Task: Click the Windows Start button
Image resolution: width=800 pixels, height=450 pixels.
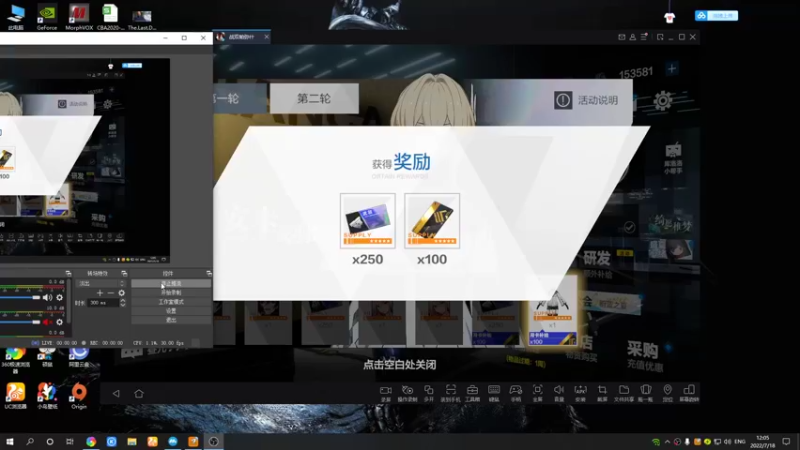Action: 10,441
